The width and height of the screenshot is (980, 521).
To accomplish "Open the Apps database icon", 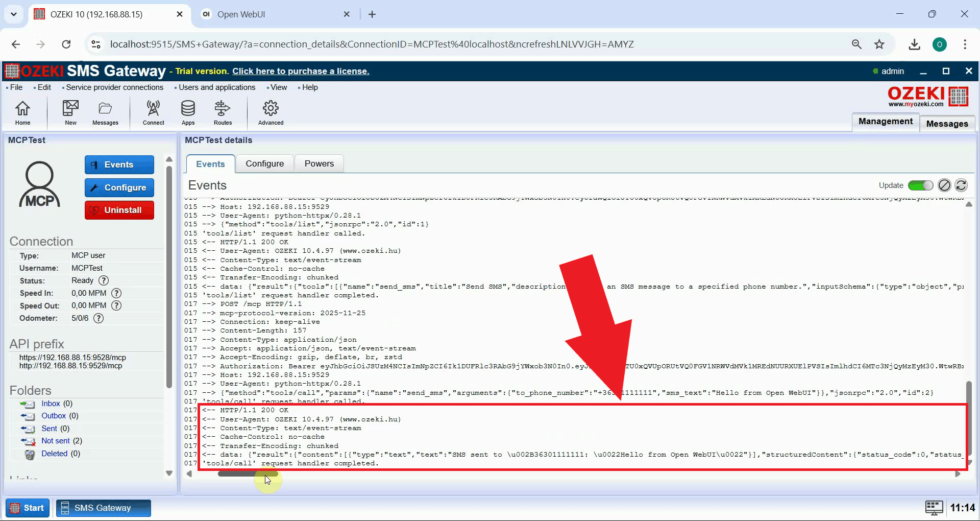I will pos(188,112).
